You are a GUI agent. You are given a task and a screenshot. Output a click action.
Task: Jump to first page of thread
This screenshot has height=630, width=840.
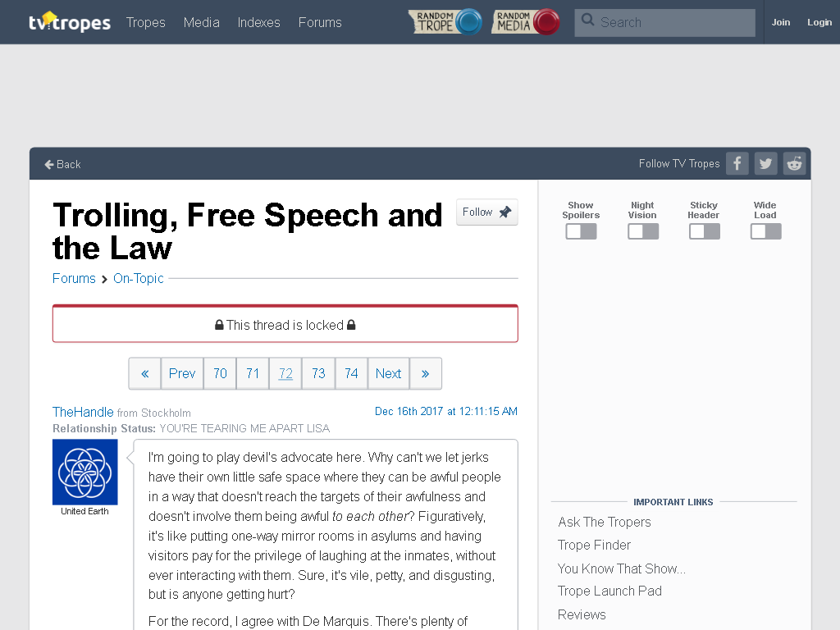tap(144, 373)
